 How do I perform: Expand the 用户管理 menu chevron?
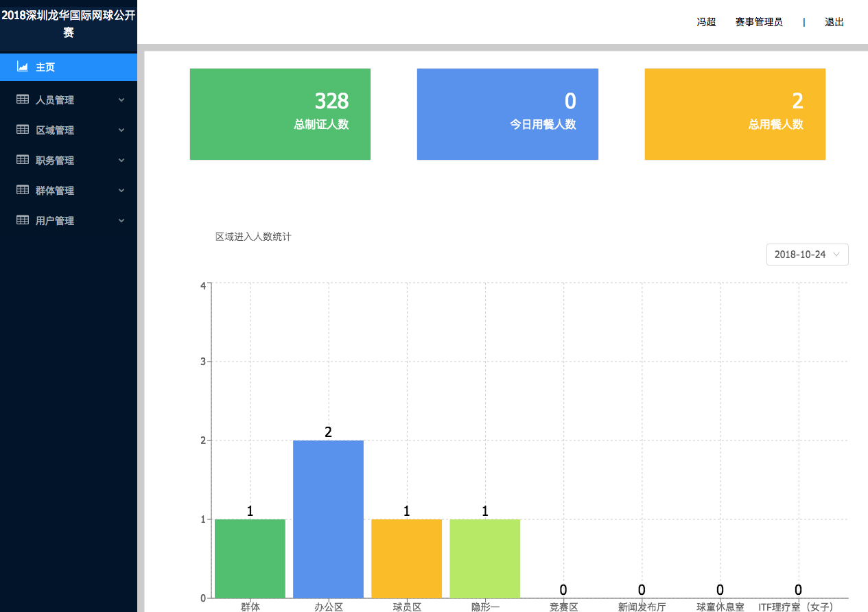pos(121,221)
